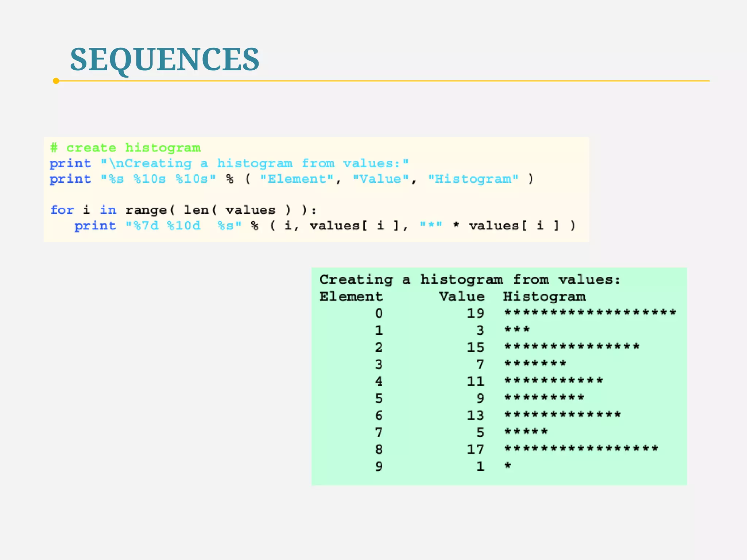Click the "Histogram" string in code
The width and height of the screenshot is (747, 560).
pyautogui.click(x=473, y=179)
